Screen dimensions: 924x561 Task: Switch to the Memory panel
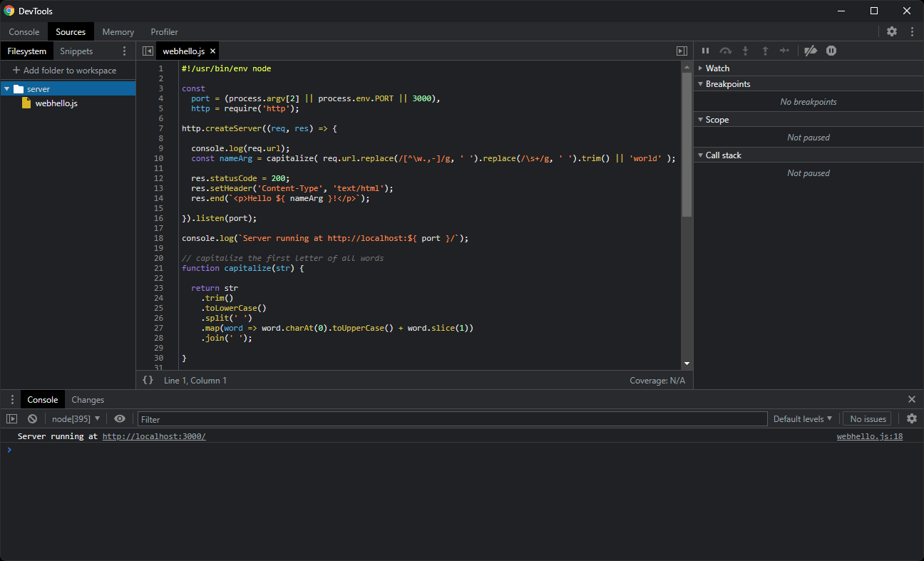tap(118, 31)
